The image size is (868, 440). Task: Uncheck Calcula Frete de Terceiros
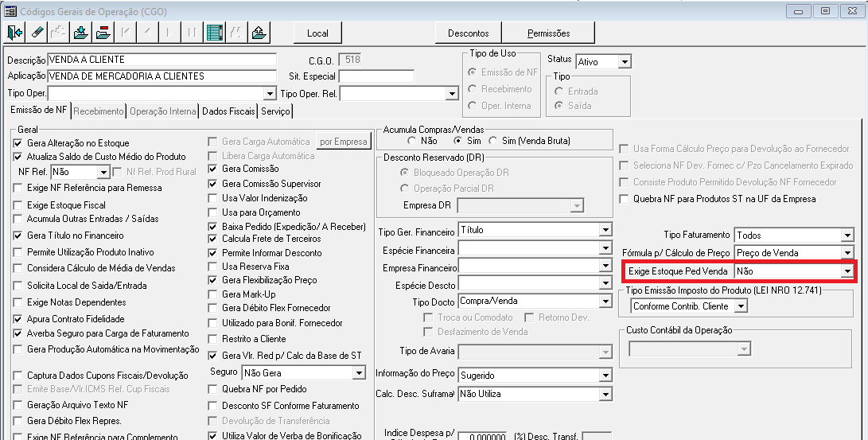pyautogui.click(x=212, y=239)
